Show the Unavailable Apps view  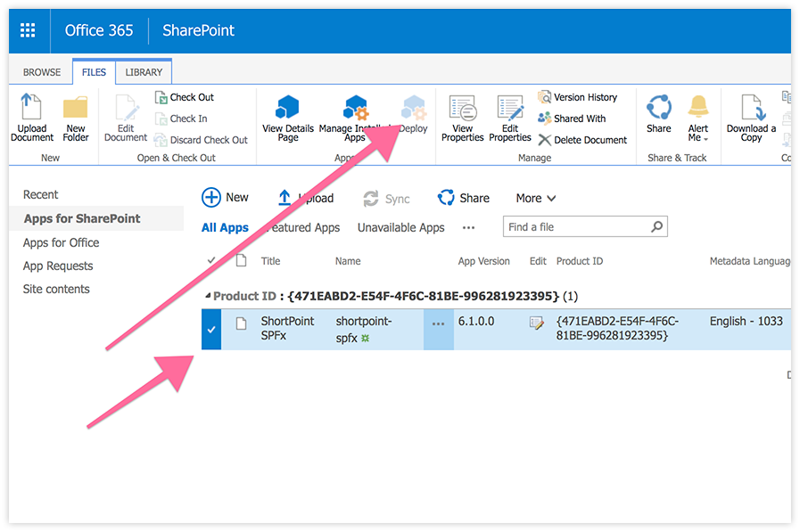click(400, 227)
